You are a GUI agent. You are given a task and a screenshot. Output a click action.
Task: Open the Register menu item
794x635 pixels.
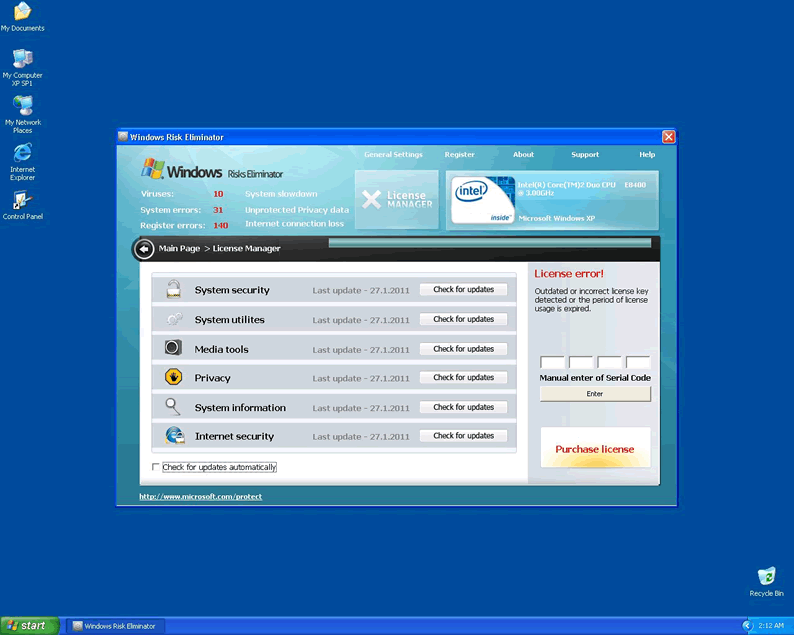pos(460,155)
